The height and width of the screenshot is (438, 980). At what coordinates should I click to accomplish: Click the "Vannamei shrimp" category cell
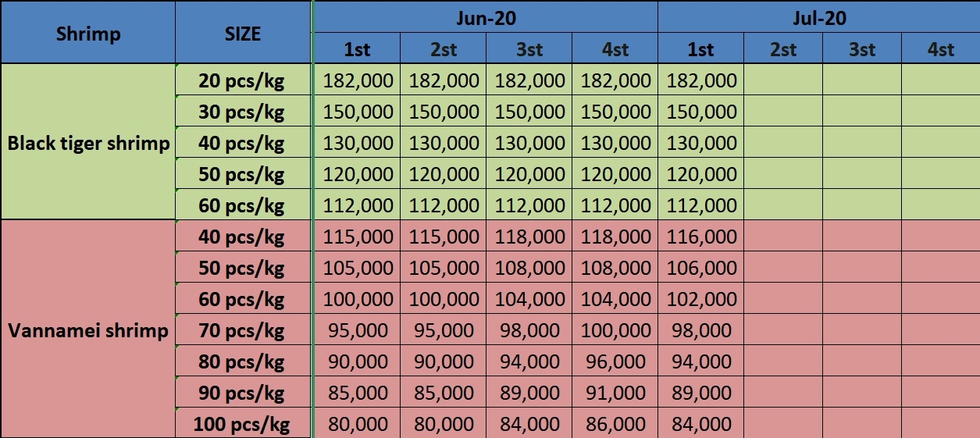(x=88, y=330)
